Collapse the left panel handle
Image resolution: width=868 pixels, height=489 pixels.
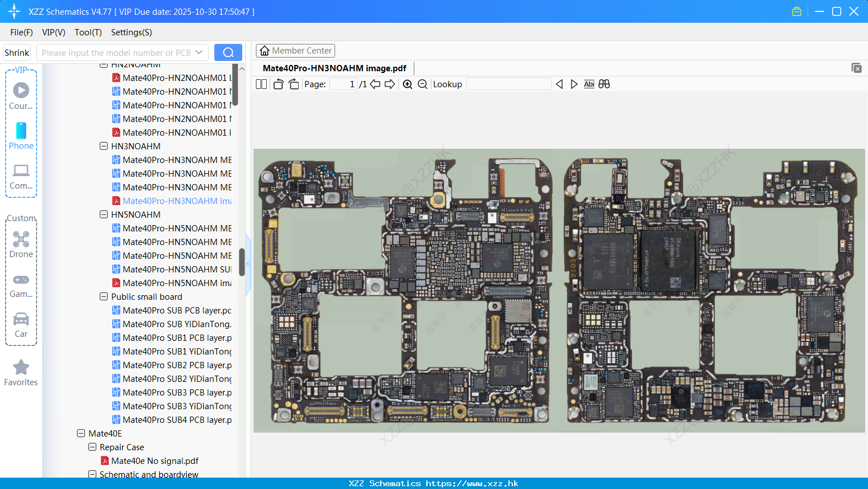[248, 264]
